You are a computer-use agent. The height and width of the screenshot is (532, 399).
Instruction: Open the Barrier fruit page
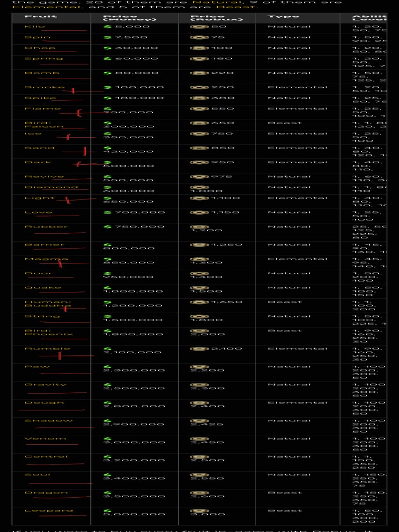tap(44, 245)
